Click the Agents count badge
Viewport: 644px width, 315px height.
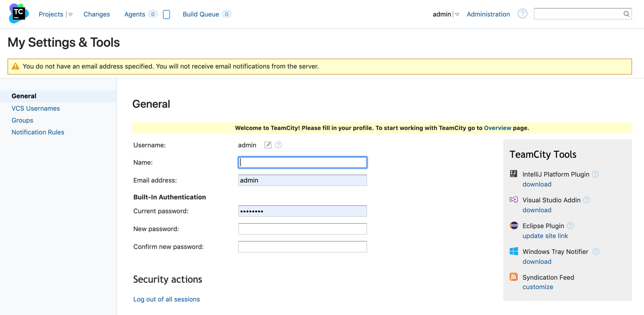click(153, 14)
